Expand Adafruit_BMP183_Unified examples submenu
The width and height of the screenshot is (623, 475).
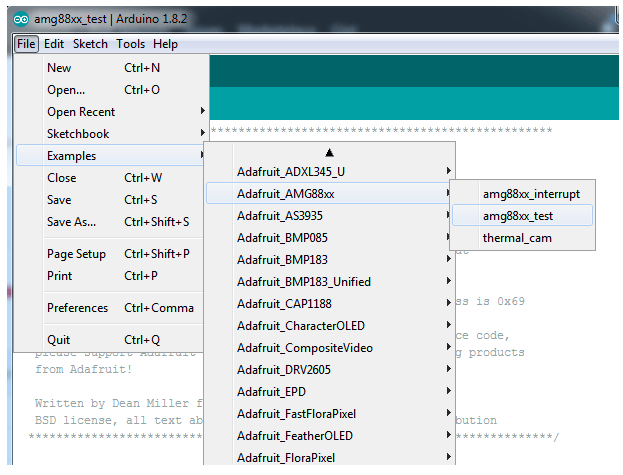point(330,282)
